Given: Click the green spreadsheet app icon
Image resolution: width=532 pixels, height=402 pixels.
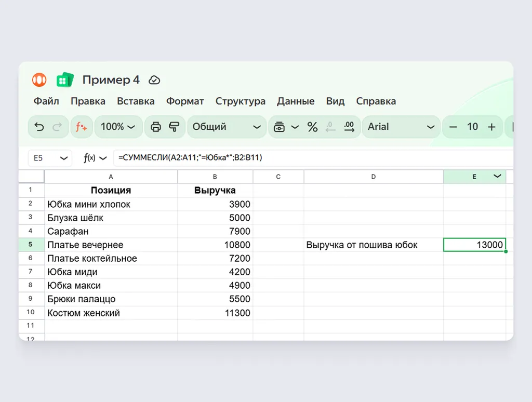Looking at the screenshot, I should [x=65, y=80].
